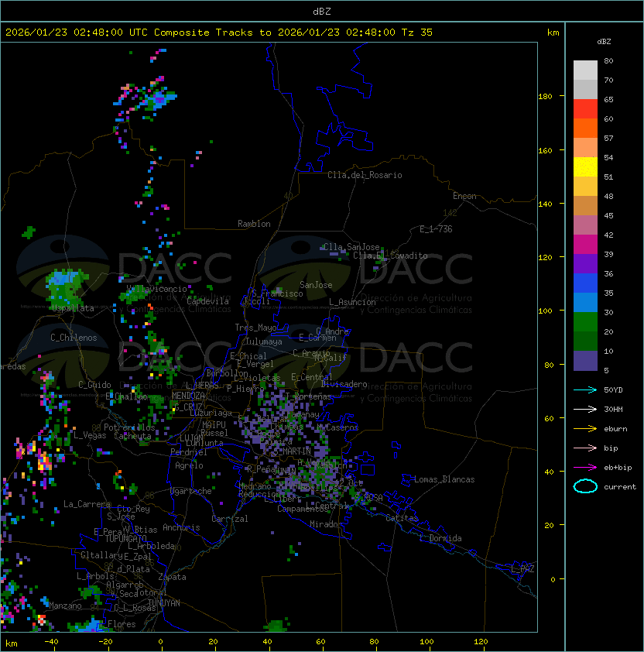Click the pink bip arrow legend icon

[x=585, y=448]
